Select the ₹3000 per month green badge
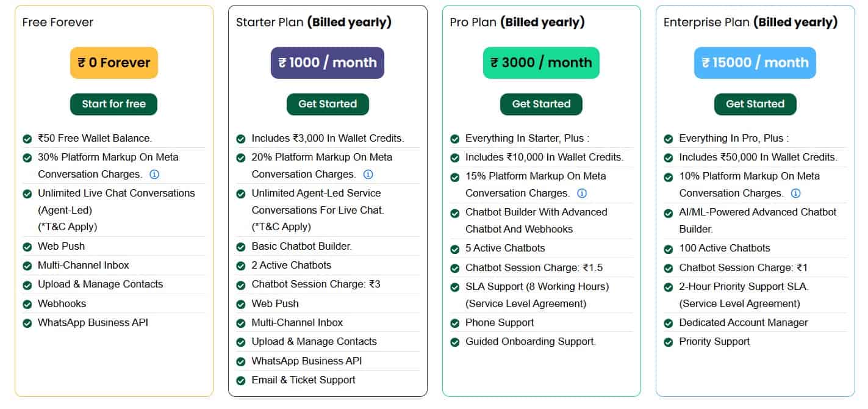868x409 pixels. click(x=541, y=62)
